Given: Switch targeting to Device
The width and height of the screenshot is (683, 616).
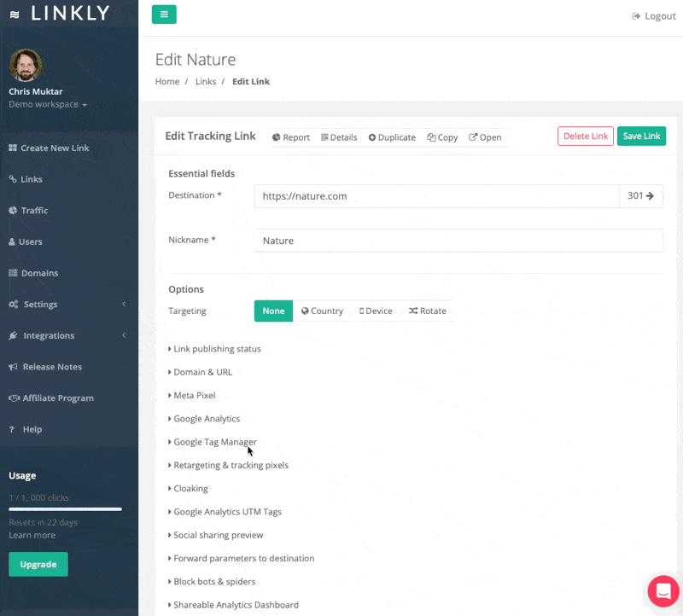Looking at the screenshot, I should pyautogui.click(x=376, y=311).
